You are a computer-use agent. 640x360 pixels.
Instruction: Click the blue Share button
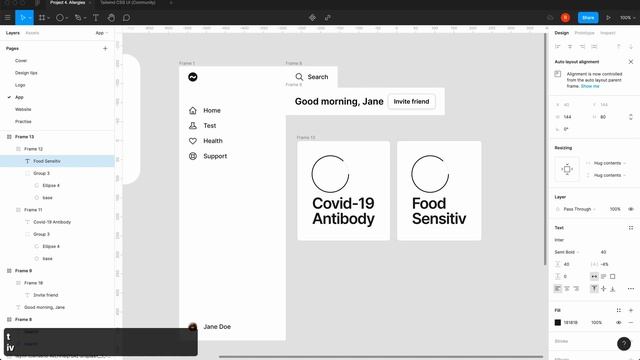tap(588, 18)
